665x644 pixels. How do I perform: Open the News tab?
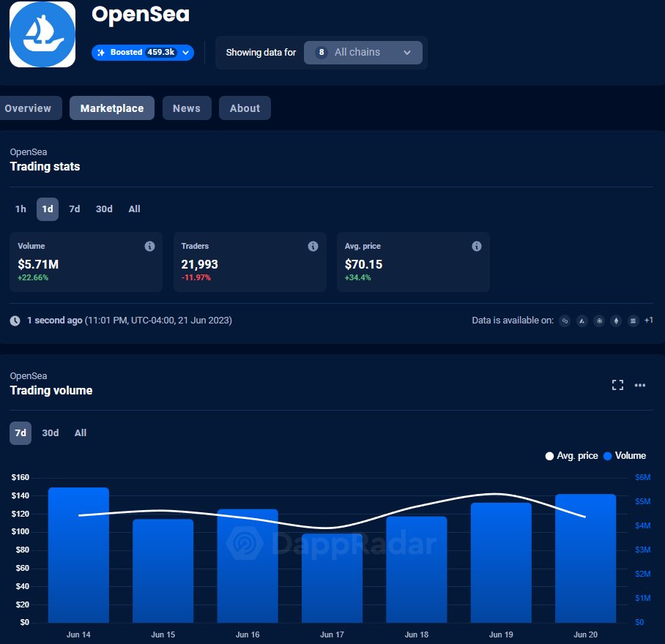(x=187, y=108)
